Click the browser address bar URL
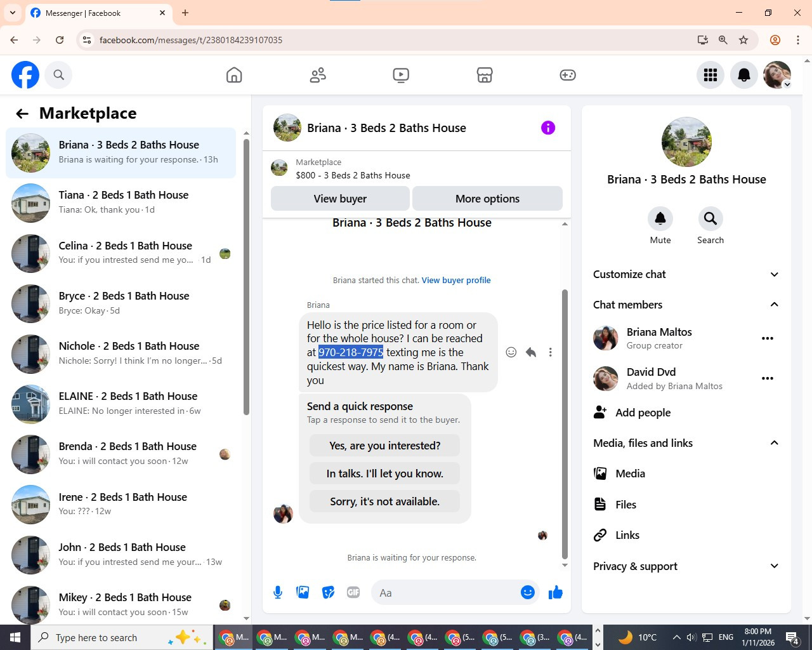The height and width of the screenshot is (650, 812). point(191,40)
